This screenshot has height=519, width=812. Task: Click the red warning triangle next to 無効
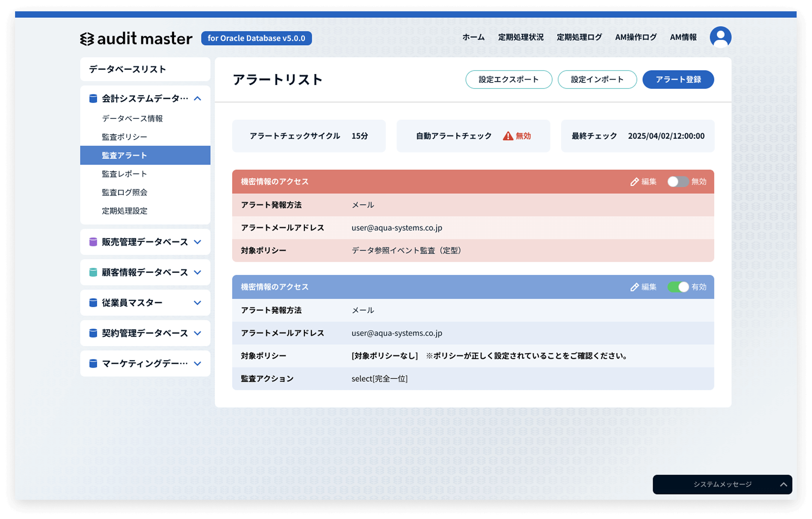coord(508,136)
